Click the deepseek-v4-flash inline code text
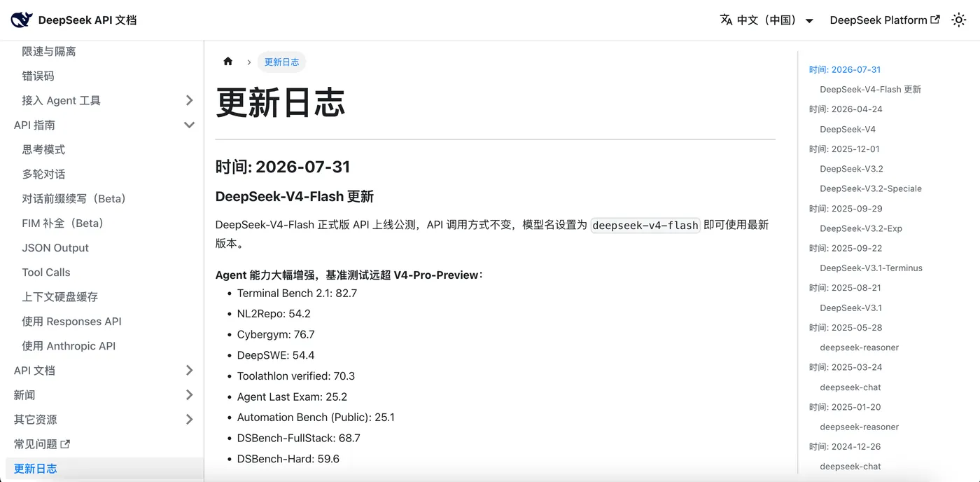Image resolution: width=980 pixels, height=482 pixels. point(645,225)
